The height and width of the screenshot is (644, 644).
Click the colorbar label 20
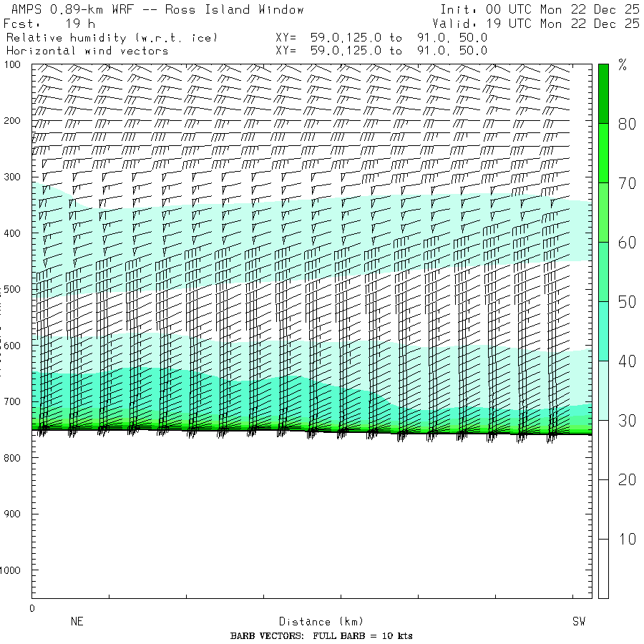(627, 479)
